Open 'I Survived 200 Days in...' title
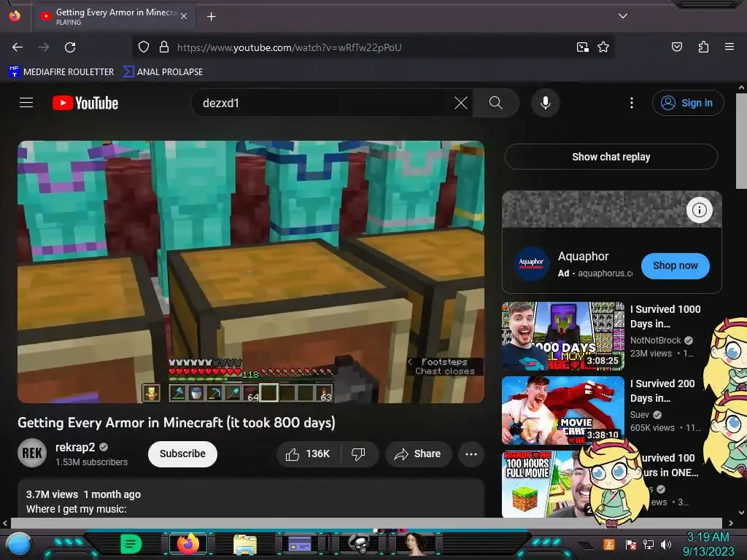This screenshot has height=560, width=747. tap(662, 391)
